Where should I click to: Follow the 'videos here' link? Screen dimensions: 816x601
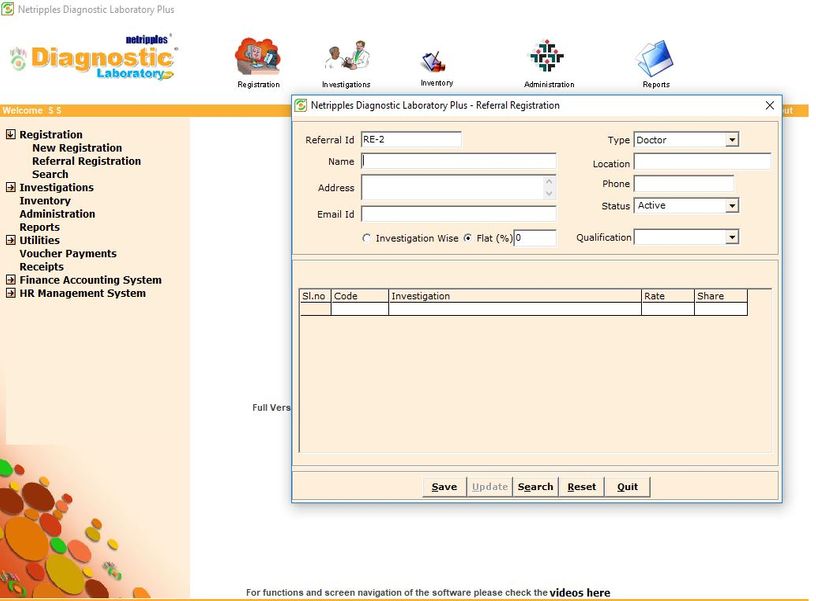click(x=580, y=593)
